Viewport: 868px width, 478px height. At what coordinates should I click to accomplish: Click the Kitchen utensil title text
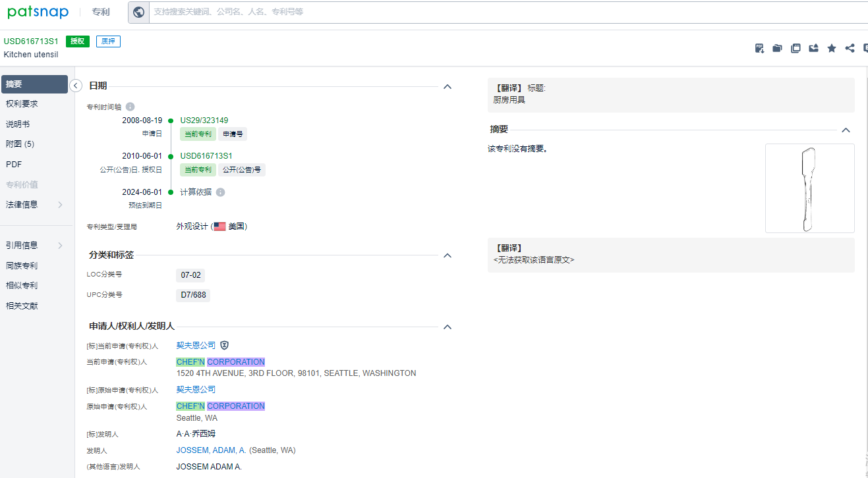pyautogui.click(x=31, y=55)
